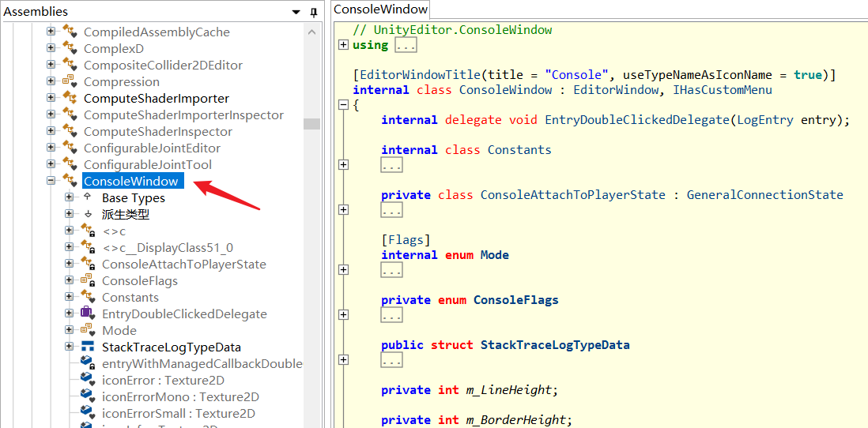The image size is (868, 428).
Task: Expand the Constants class code fold
Action: (343, 165)
